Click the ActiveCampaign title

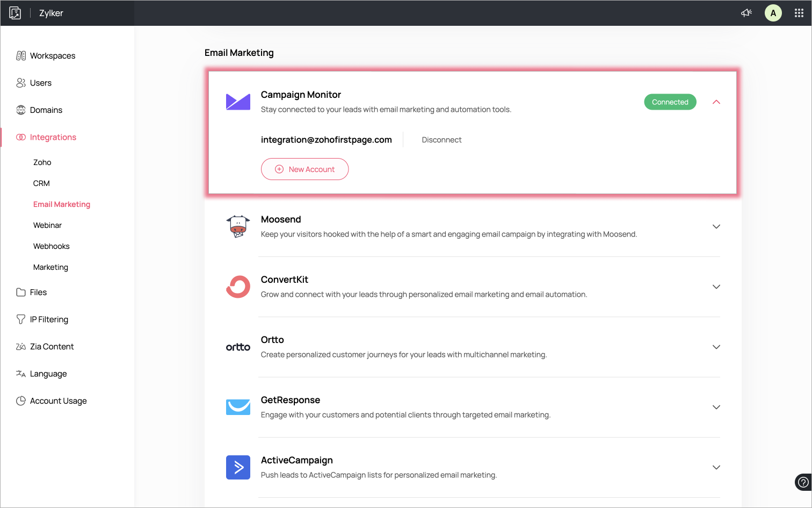pyautogui.click(x=297, y=460)
